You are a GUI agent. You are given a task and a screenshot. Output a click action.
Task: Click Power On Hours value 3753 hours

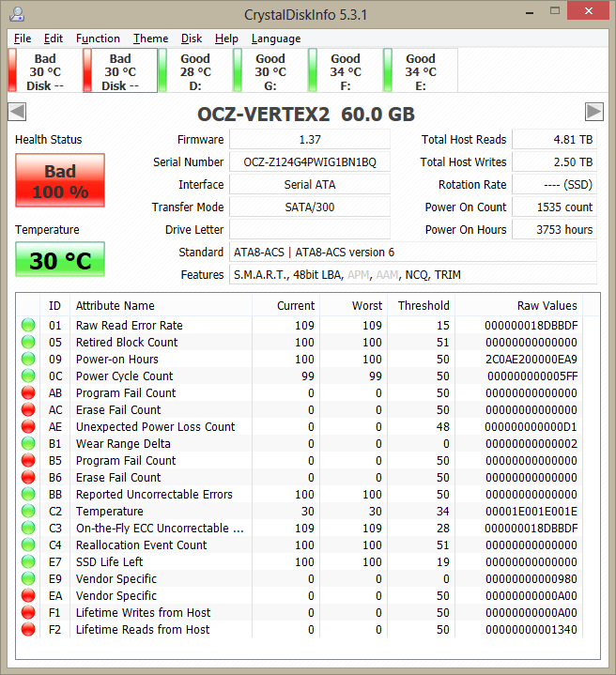tap(554, 229)
